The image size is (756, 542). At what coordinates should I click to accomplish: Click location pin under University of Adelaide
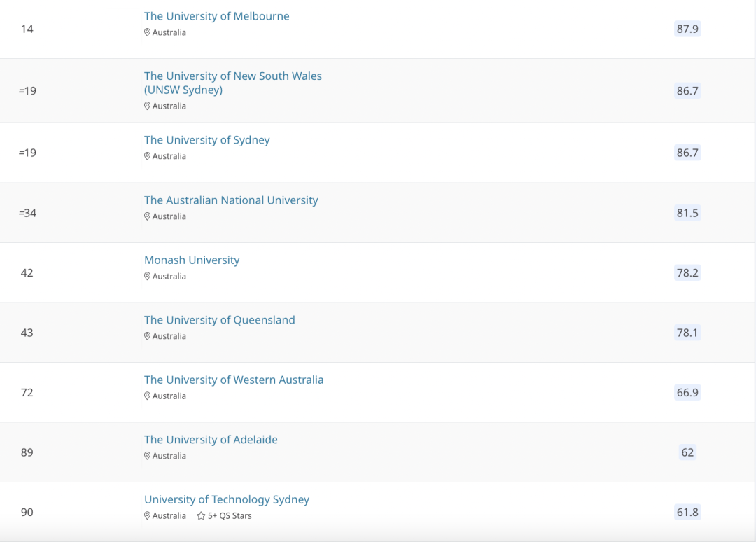coord(147,456)
